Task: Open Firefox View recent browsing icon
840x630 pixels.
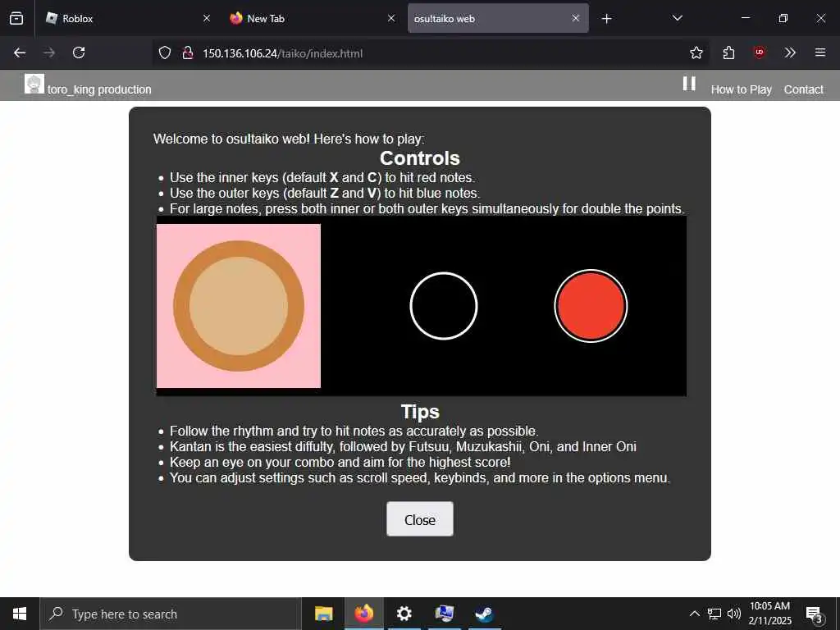Action: (x=16, y=18)
